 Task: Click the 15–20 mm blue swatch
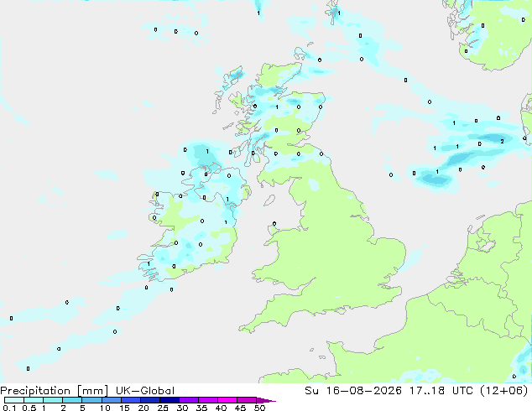coord(130,400)
